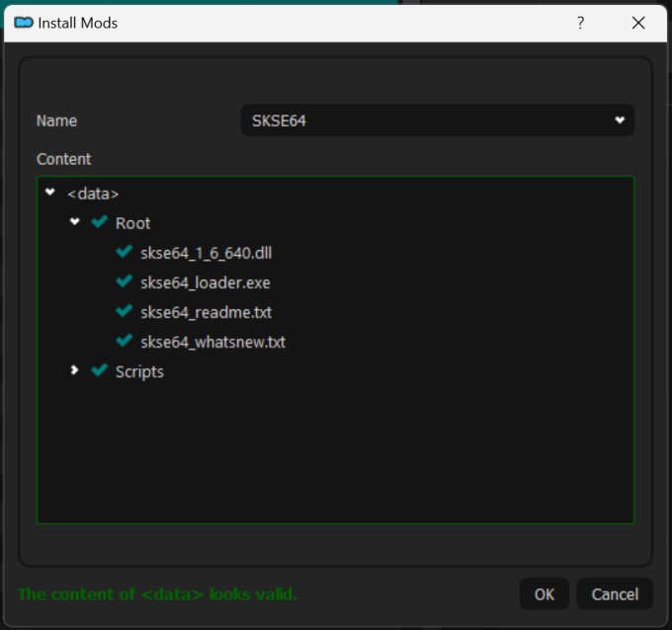
Task: Select the Root folder label
Action: pos(132,224)
